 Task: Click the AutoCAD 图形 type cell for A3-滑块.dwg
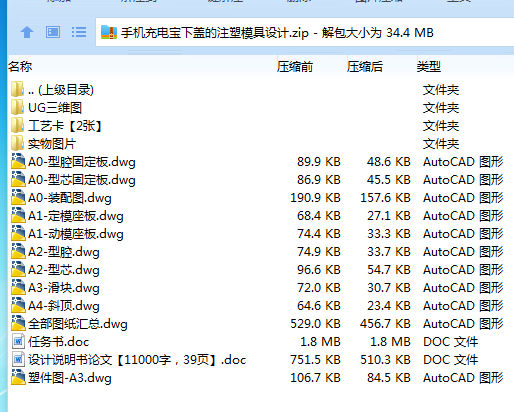(x=463, y=288)
